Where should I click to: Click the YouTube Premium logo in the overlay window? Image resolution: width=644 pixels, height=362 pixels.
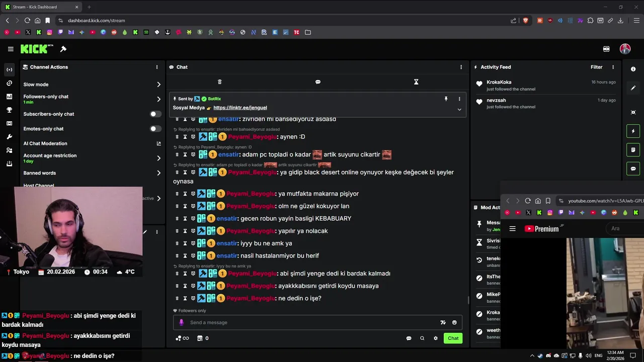point(541,229)
